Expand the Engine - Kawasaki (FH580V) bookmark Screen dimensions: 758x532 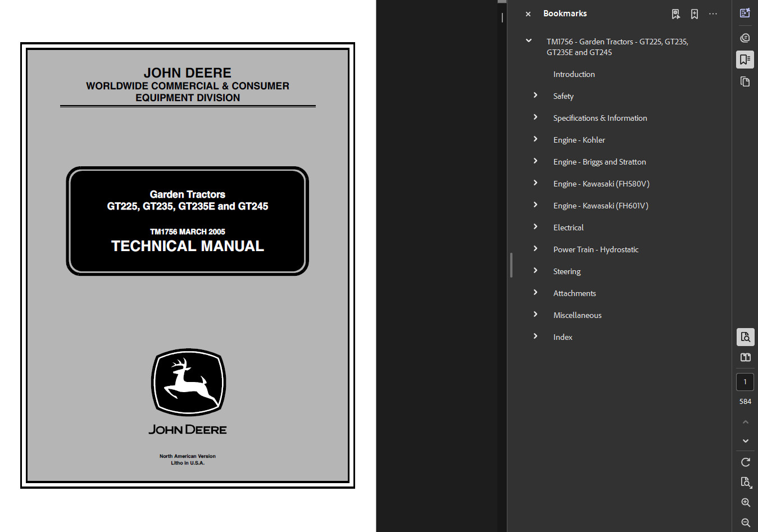pos(535,183)
